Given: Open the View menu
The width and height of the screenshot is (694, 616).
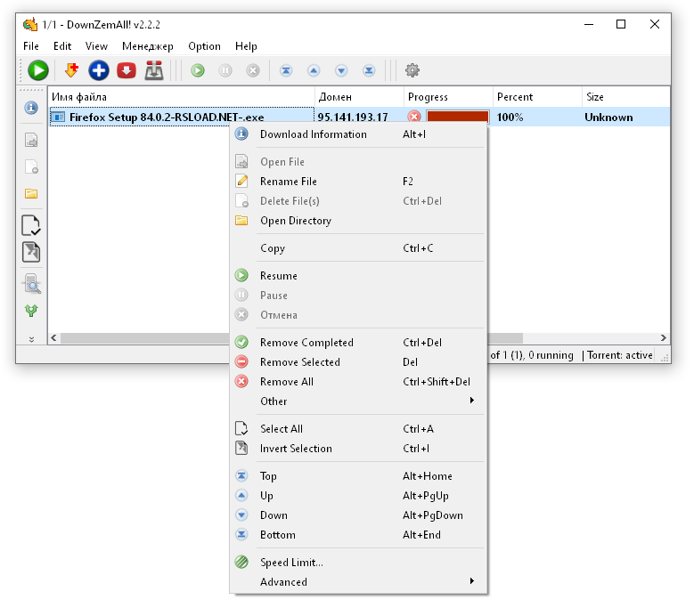Looking at the screenshot, I should coord(96,46).
